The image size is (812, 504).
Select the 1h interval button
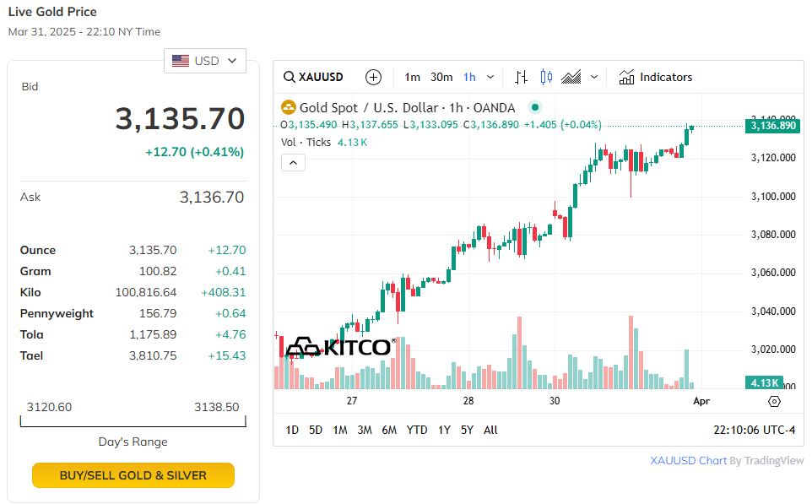(469, 78)
